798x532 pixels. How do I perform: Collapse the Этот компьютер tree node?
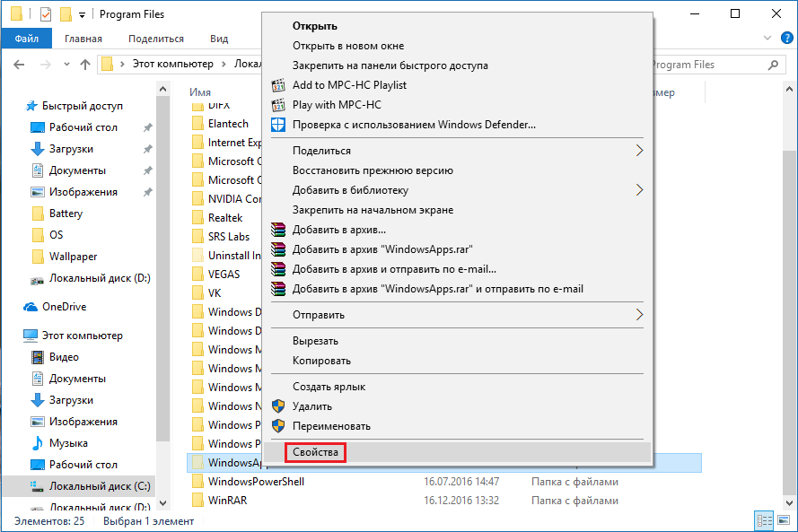pyautogui.click(x=11, y=336)
